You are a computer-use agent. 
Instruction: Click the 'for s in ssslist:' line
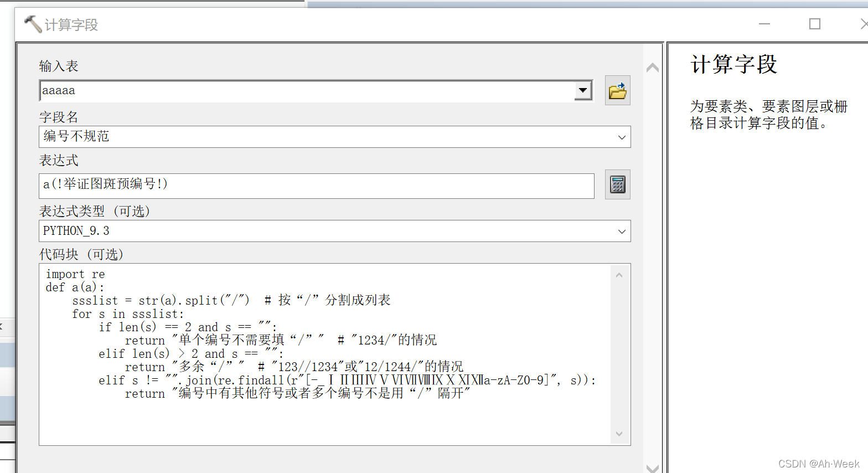(x=128, y=314)
